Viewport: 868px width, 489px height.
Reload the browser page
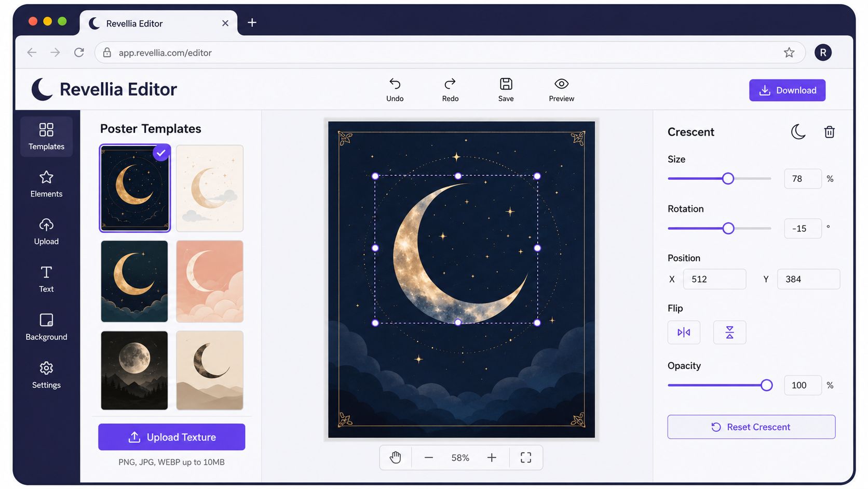pyautogui.click(x=79, y=52)
